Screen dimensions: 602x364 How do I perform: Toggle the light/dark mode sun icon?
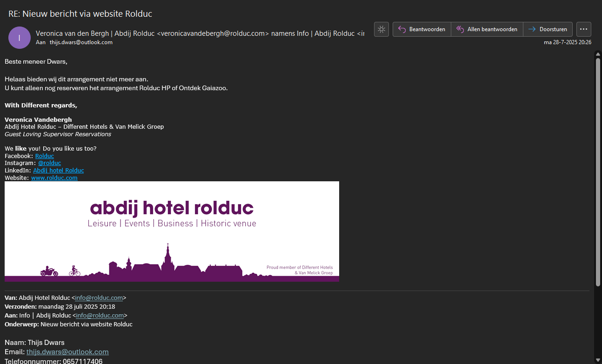tap(381, 29)
